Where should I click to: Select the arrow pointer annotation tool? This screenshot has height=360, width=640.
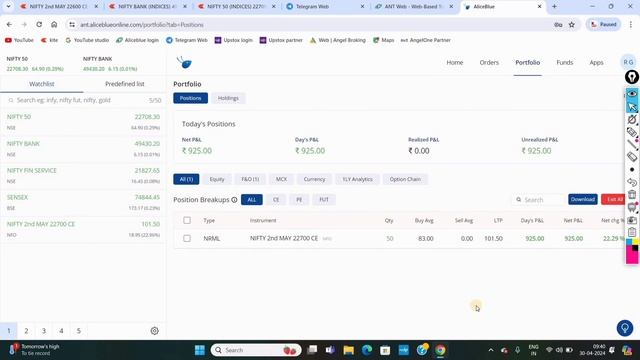click(632, 107)
